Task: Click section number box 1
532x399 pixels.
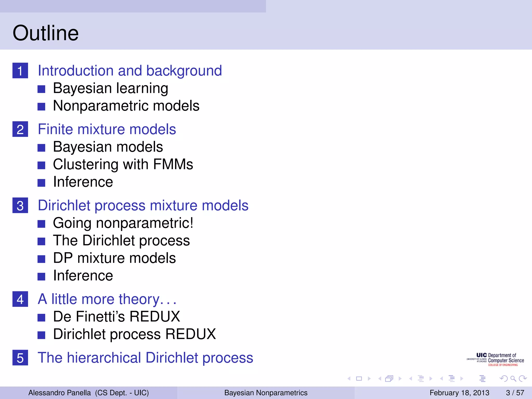Action: point(20,71)
